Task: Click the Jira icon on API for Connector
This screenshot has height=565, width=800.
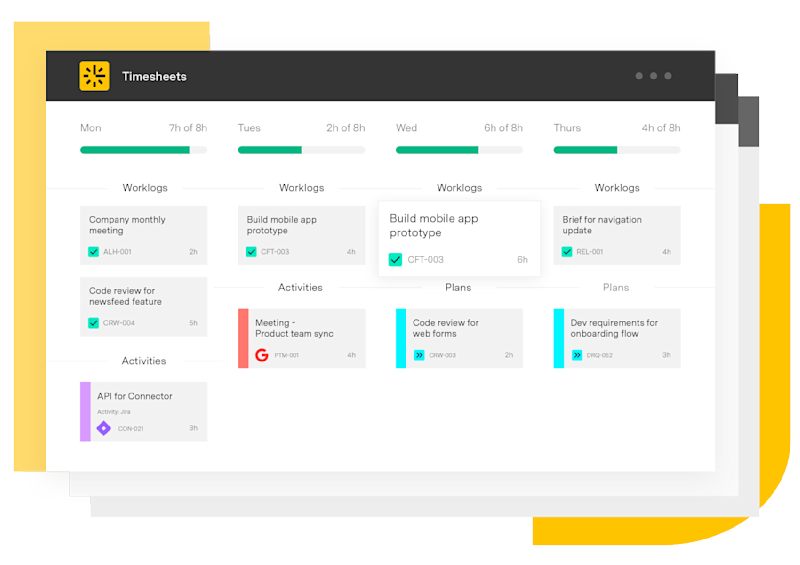Action: (104, 428)
